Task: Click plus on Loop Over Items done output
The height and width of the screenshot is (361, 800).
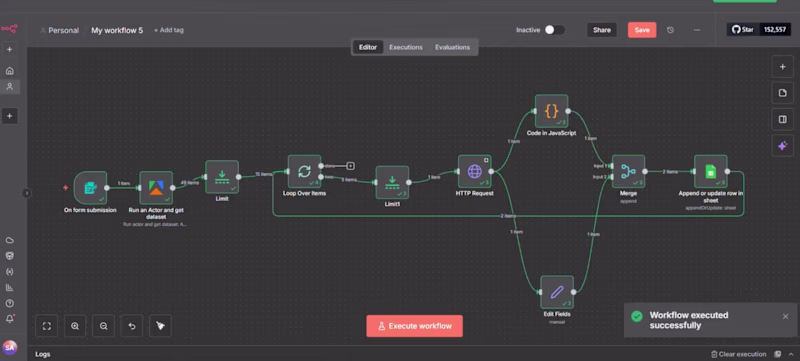Action: tap(351, 166)
